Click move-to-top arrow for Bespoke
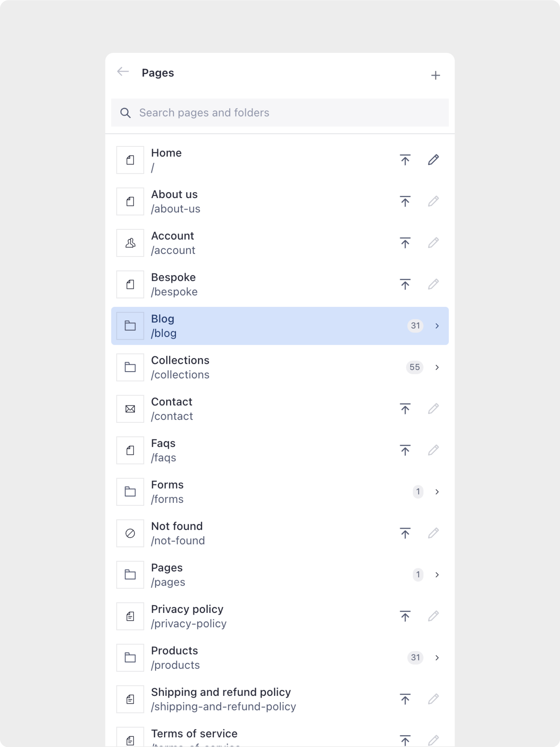Viewport: 560px width, 747px height. click(x=405, y=284)
